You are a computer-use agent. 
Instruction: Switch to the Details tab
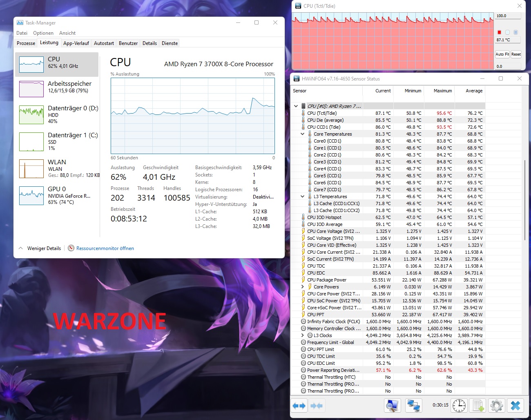tap(149, 43)
